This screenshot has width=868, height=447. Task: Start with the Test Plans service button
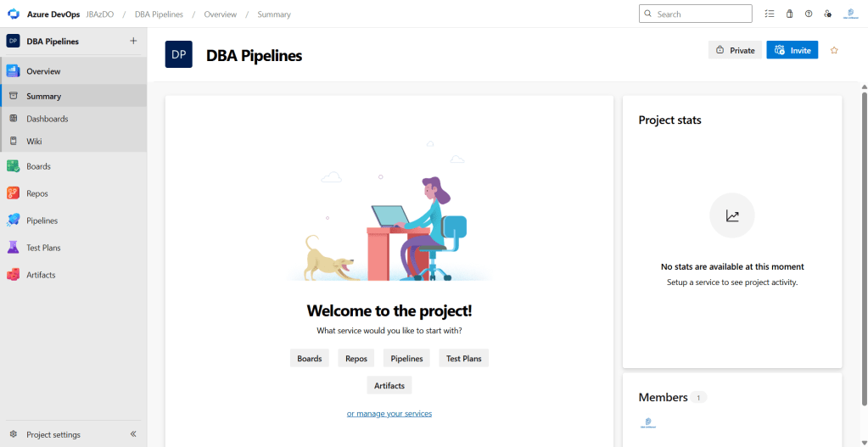pyautogui.click(x=464, y=358)
